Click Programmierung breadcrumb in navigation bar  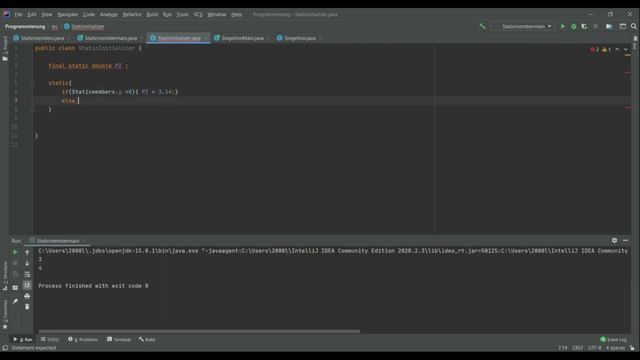[25, 27]
